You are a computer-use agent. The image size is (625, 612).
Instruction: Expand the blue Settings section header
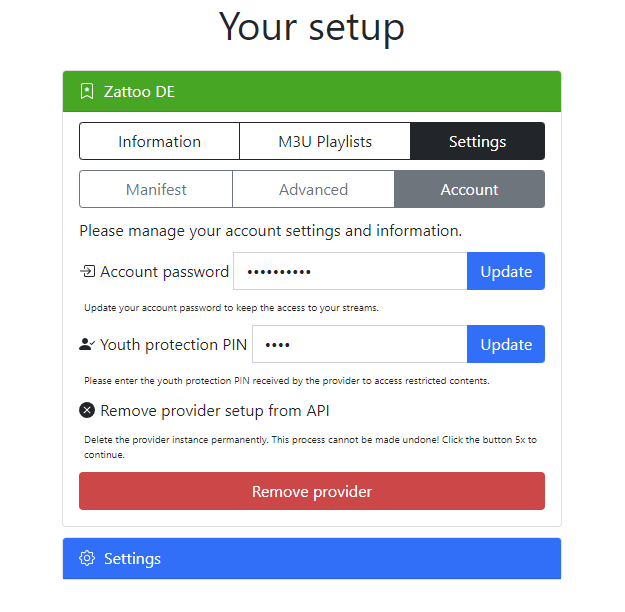[312, 558]
